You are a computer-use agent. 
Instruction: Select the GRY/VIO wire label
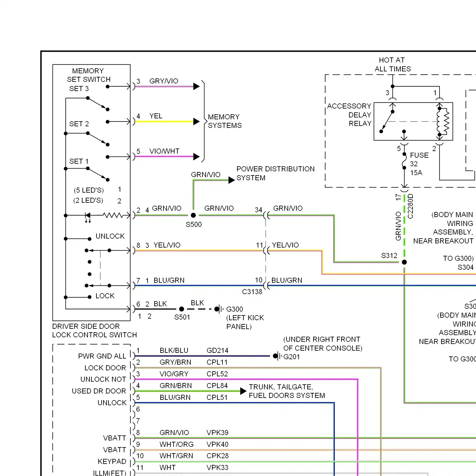tap(164, 81)
